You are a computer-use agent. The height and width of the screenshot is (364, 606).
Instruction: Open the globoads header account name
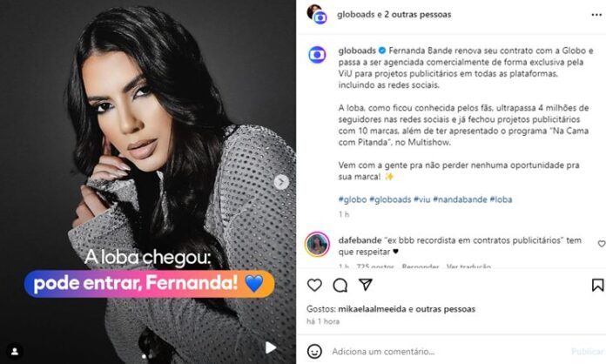(355, 15)
